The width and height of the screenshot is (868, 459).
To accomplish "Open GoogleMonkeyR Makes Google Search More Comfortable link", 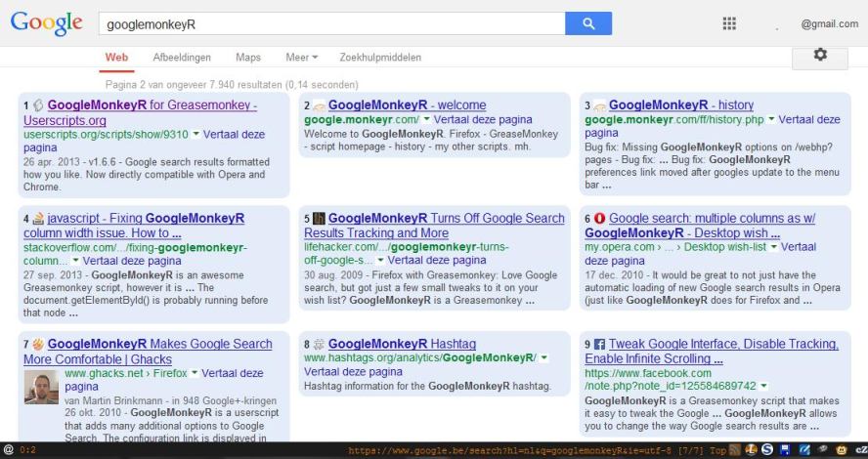I will coord(148,352).
